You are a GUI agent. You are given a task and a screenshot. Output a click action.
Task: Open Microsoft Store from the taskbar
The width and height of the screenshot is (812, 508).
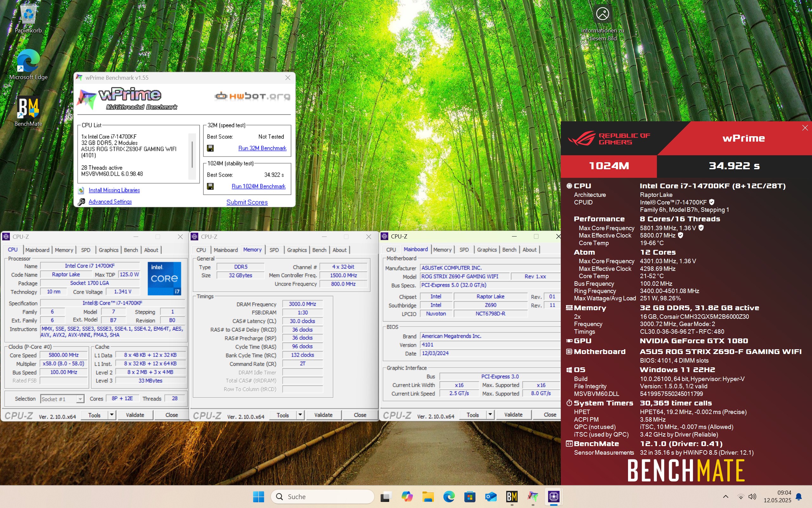470,497
